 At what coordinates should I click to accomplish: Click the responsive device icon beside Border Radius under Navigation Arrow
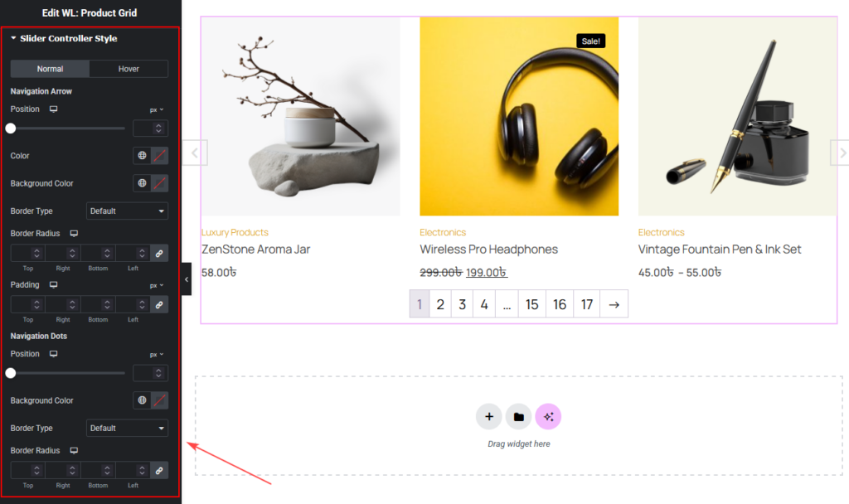point(74,234)
